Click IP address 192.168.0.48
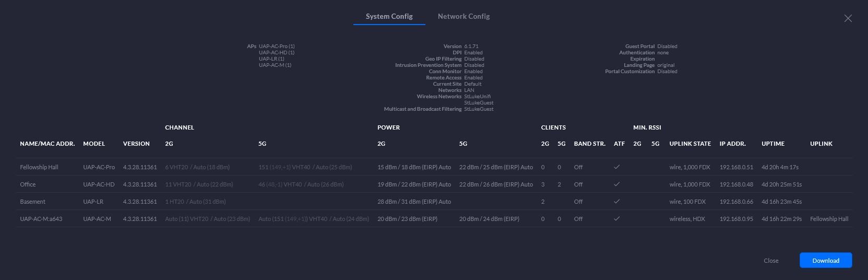Viewport: 868px width, 280px height. [x=736, y=184]
